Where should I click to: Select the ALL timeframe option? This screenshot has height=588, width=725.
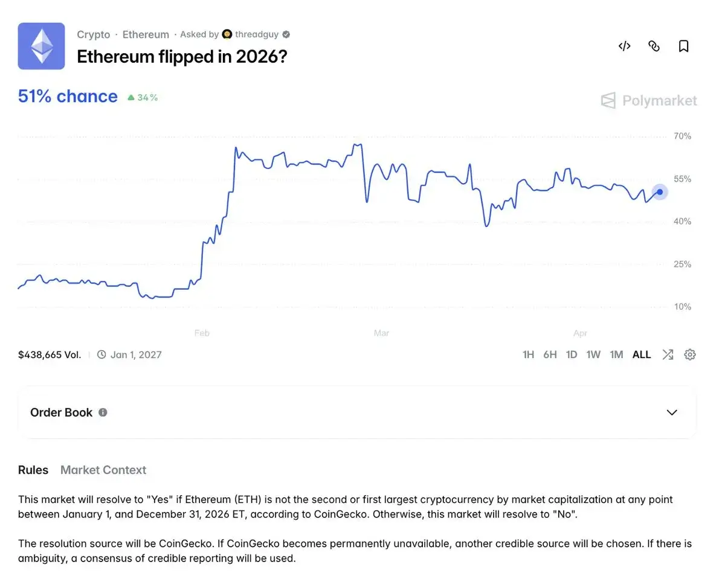pyautogui.click(x=642, y=354)
